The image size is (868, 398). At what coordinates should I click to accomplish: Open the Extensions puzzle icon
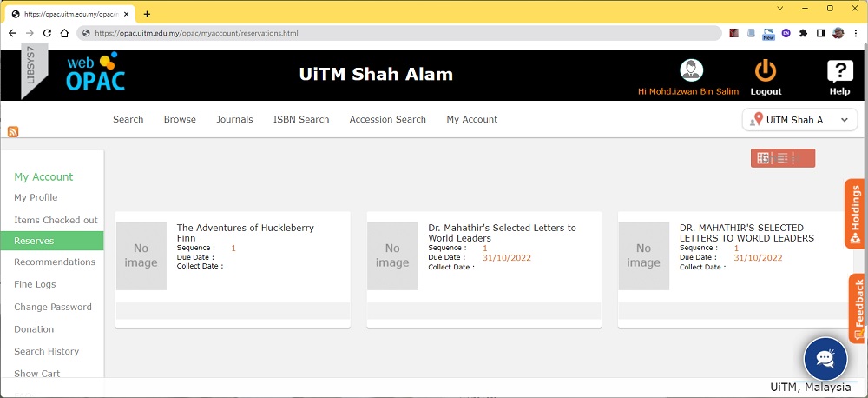click(803, 33)
